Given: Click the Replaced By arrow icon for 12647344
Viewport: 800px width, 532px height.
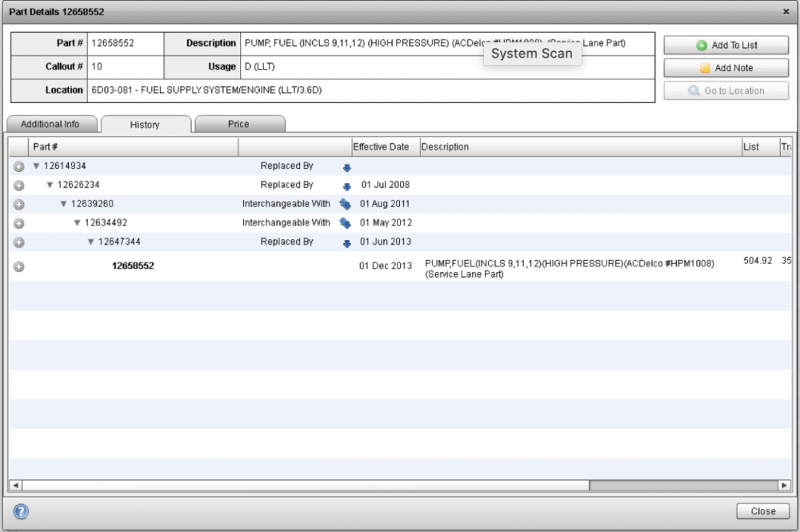Looking at the screenshot, I should click(346, 242).
